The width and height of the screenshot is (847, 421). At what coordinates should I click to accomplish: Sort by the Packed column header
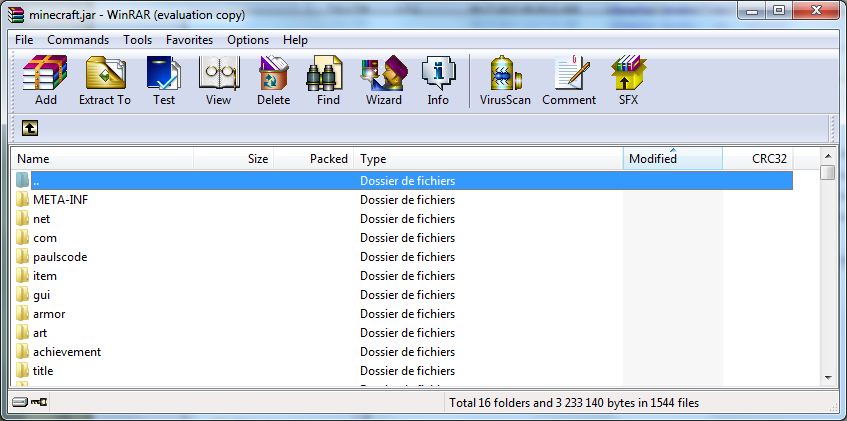point(314,159)
